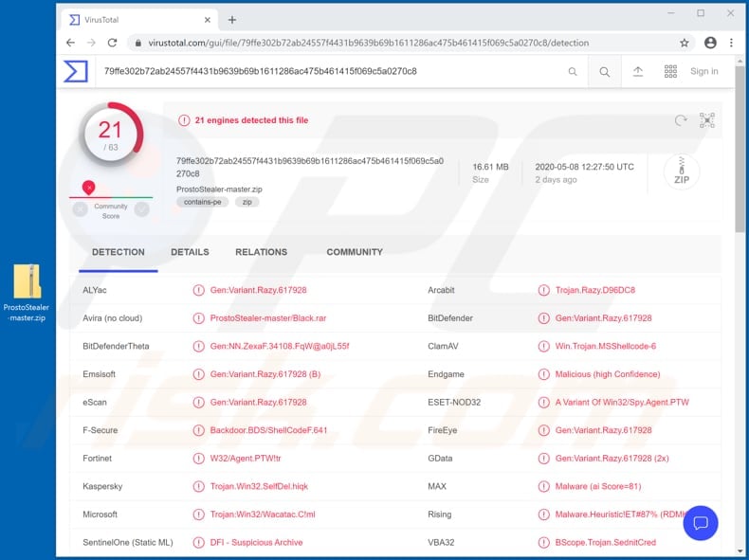This screenshot has width=749, height=560.
Task: Click the zip tag
Action: (x=247, y=202)
